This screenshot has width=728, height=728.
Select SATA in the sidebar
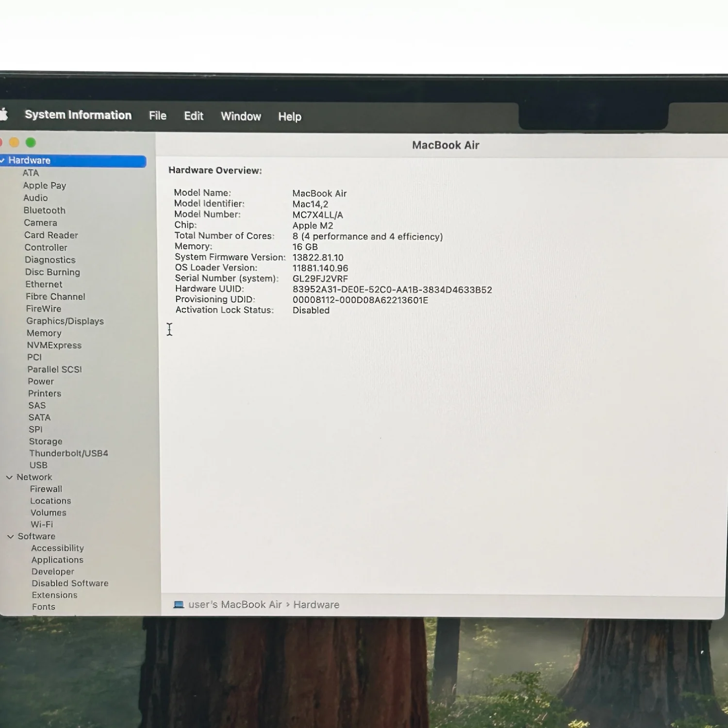click(x=39, y=417)
